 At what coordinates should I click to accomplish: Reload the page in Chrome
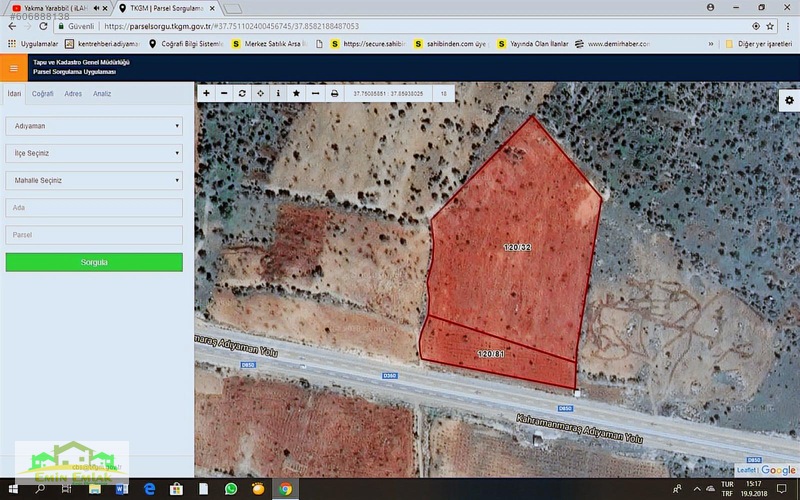pyautogui.click(x=43, y=26)
